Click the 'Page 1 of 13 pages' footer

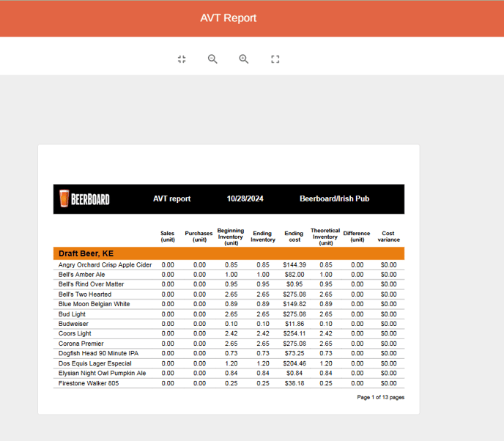(x=381, y=397)
